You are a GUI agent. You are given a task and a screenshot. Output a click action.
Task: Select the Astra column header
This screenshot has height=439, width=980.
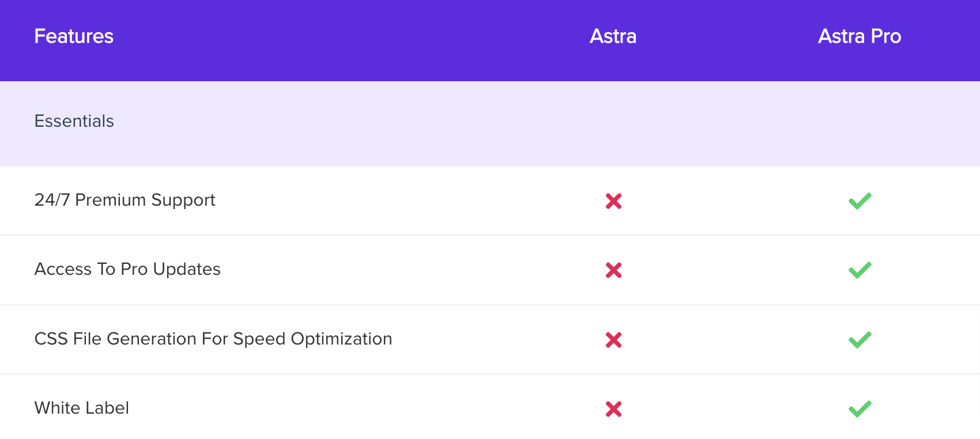pyautogui.click(x=613, y=36)
